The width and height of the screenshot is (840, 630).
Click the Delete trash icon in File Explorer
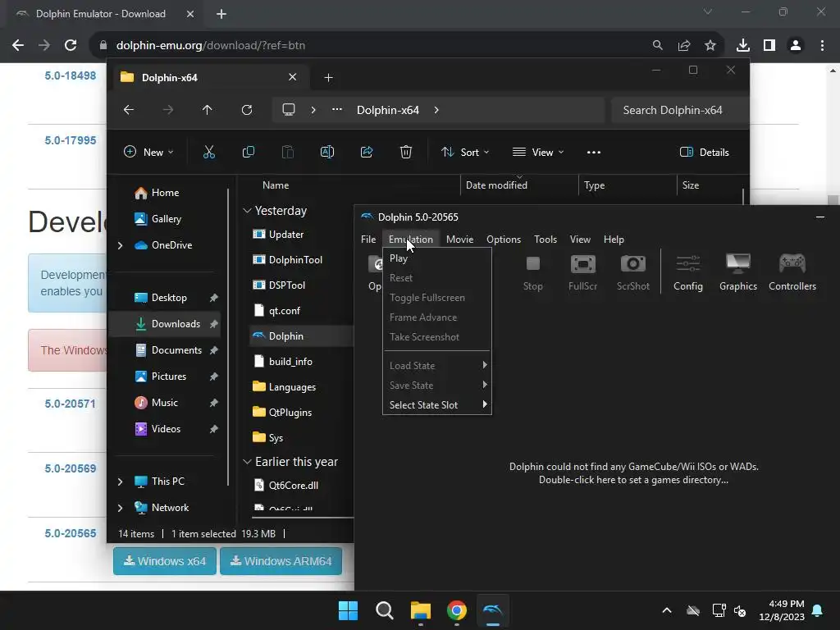406,152
